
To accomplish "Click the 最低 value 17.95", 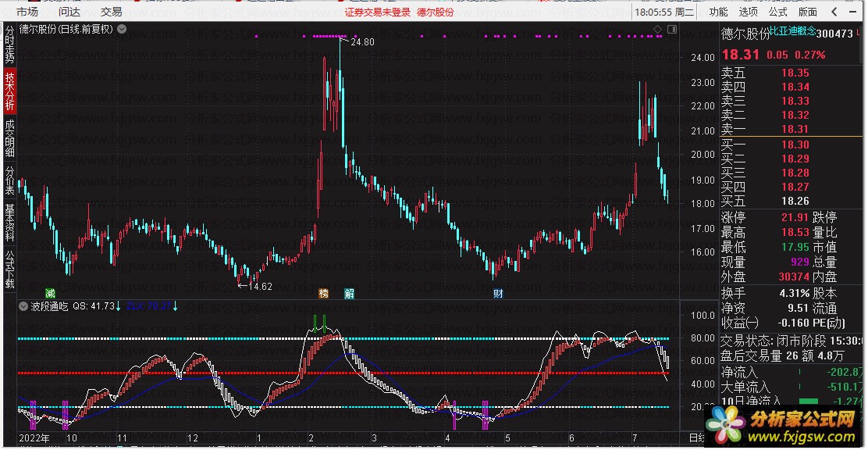I will (795, 247).
